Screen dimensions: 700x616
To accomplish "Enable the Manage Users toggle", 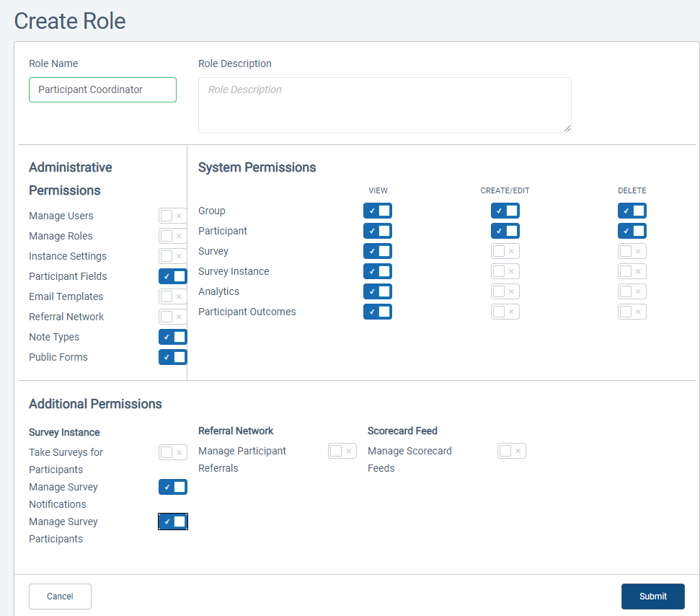I will pos(173,216).
